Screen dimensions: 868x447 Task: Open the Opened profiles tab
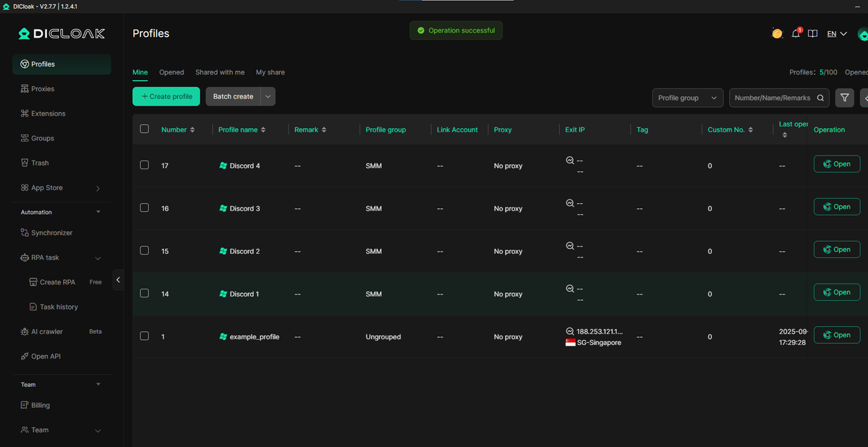pyautogui.click(x=171, y=72)
